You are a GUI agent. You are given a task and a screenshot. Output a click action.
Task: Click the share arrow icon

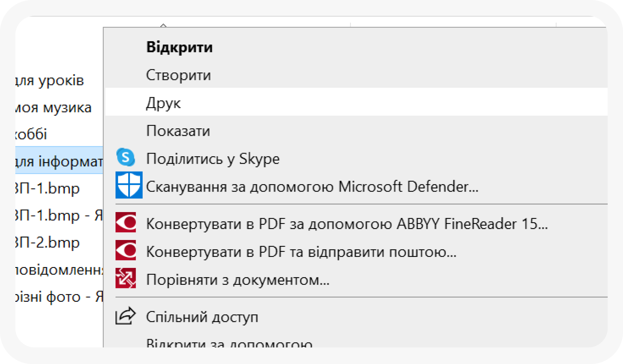click(x=125, y=316)
